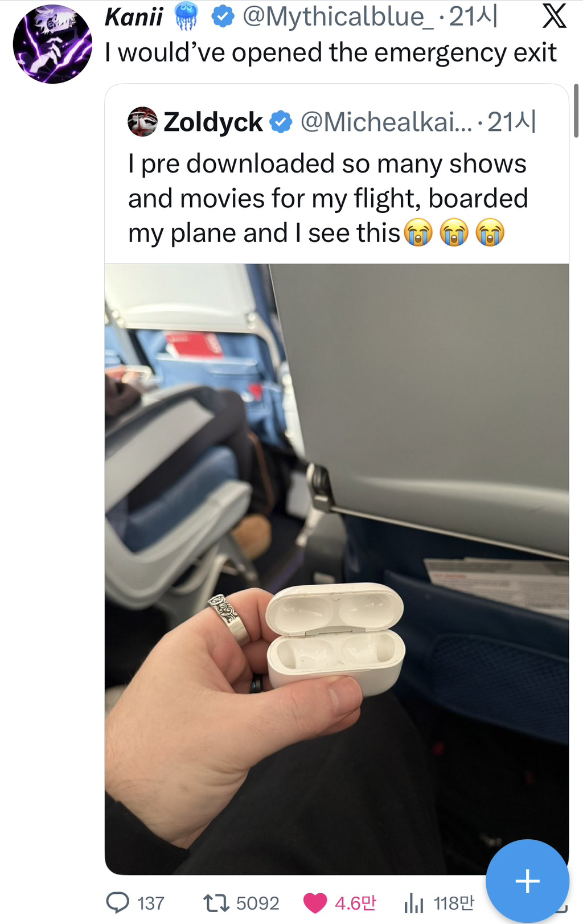This screenshot has width=583, height=924.
Task: Open the @Mythicalblue_ handle link
Action: [x=339, y=17]
